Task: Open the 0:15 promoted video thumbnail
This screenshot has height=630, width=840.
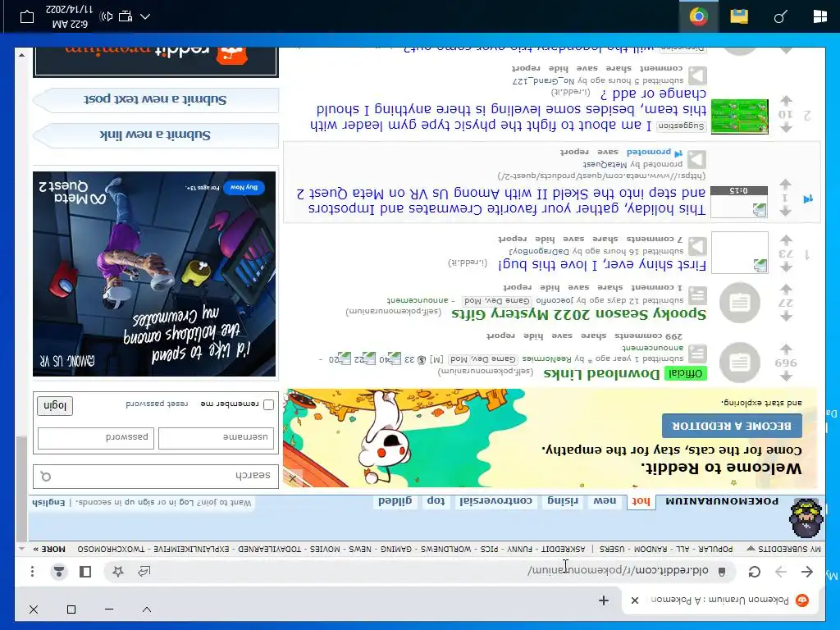Action: [739, 202]
